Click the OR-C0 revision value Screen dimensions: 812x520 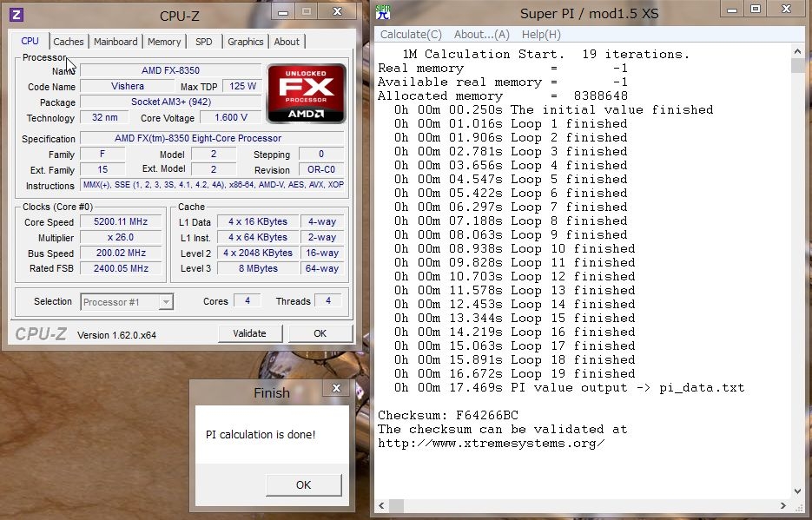pyautogui.click(x=321, y=169)
